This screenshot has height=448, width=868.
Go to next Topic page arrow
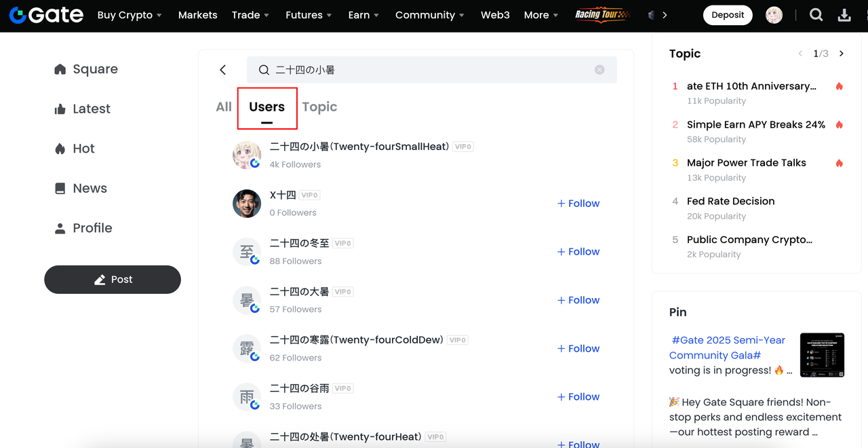pyautogui.click(x=842, y=54)
